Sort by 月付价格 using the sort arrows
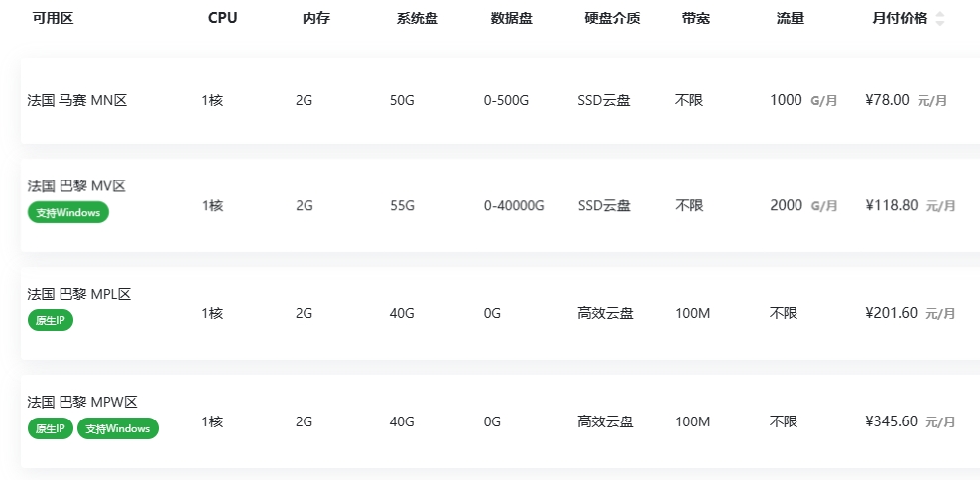This screenshot has height=480, width=980. click(x=939, y=19)
